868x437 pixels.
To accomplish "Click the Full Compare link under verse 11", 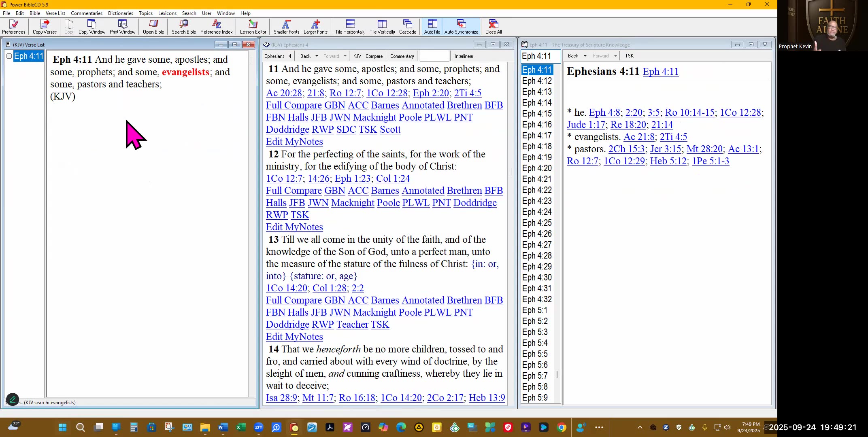I will click(294, 105).
